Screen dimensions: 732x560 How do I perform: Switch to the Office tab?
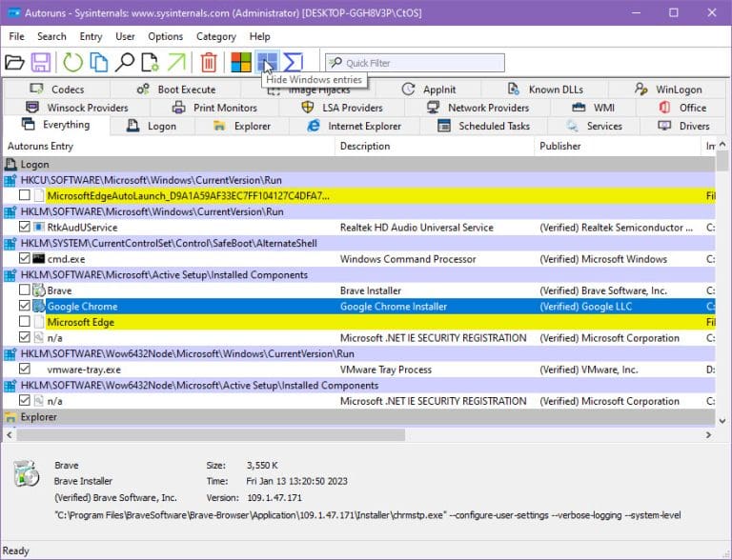(682, 108)
